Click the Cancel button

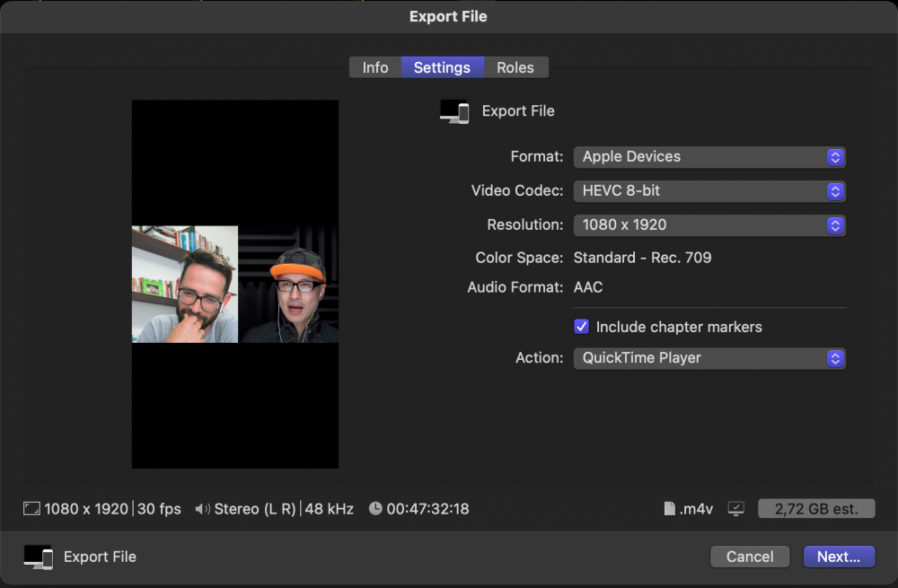click(x=750, y=557)
